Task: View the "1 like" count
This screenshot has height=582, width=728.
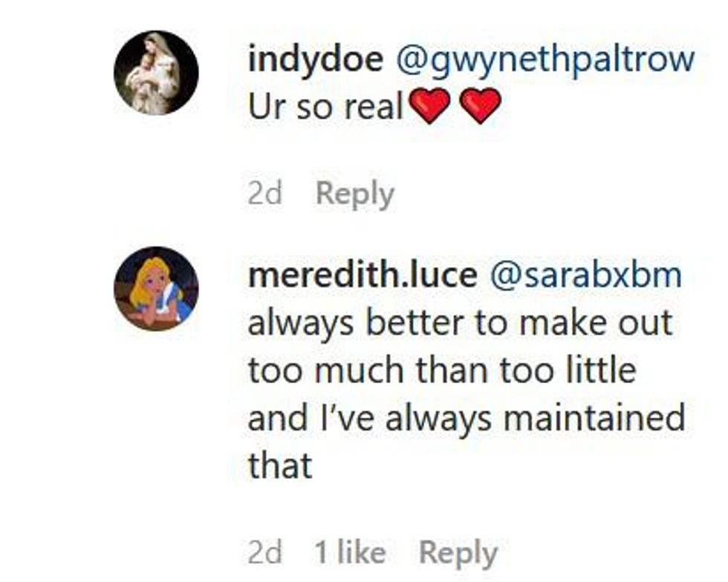Action: coord(349,553)
